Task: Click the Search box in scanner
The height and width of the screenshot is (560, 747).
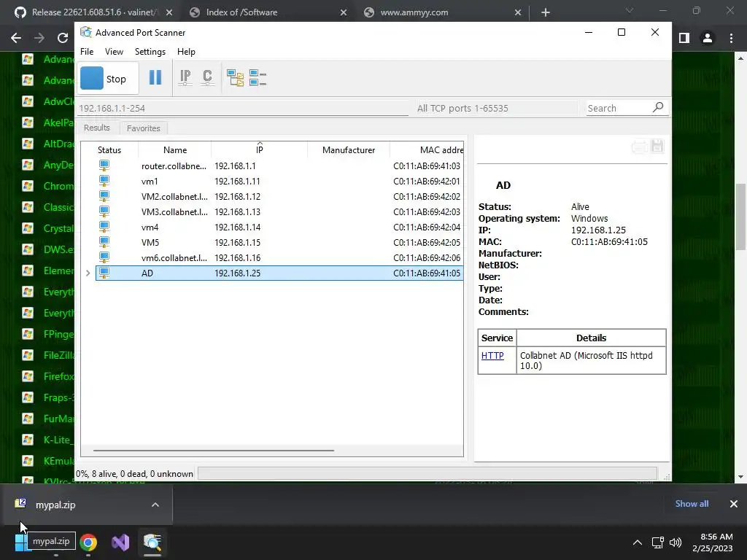Action: (619, 108)
